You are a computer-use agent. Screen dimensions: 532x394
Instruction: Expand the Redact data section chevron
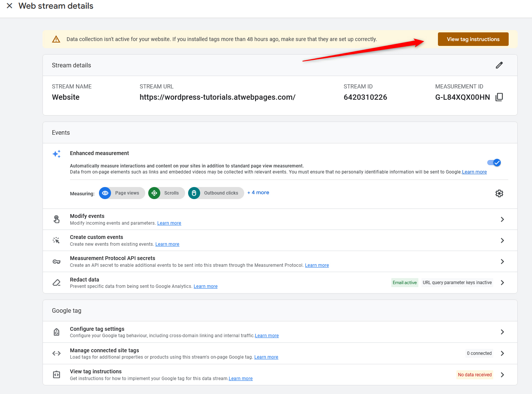[x=502, y=282]
